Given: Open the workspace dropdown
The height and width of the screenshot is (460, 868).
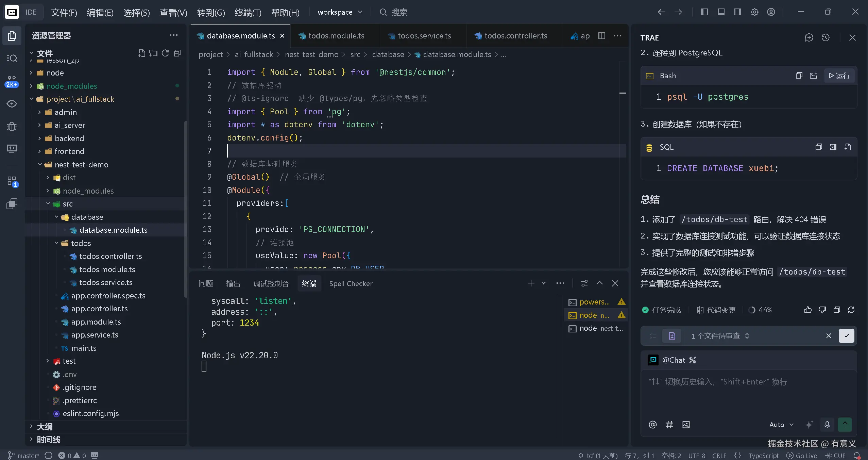Looking at the screenshot, I should click(340, 12).
